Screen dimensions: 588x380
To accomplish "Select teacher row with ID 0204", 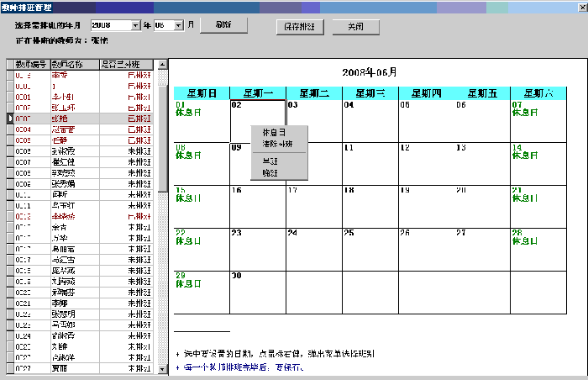I will (80, 129).
